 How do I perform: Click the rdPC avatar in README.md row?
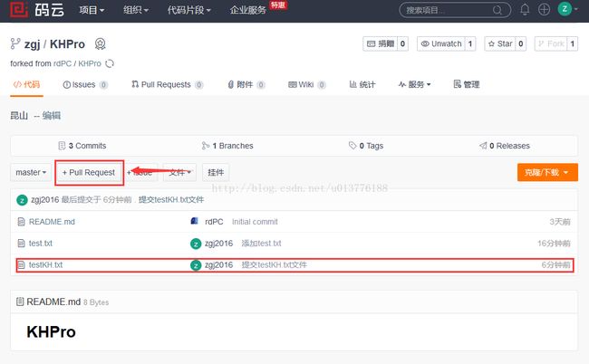pos(195,222)
